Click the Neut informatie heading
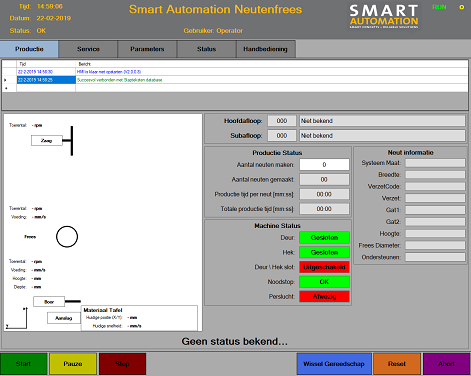The width and height of the screenshot is (471, 376). click(x=410, y=152)
